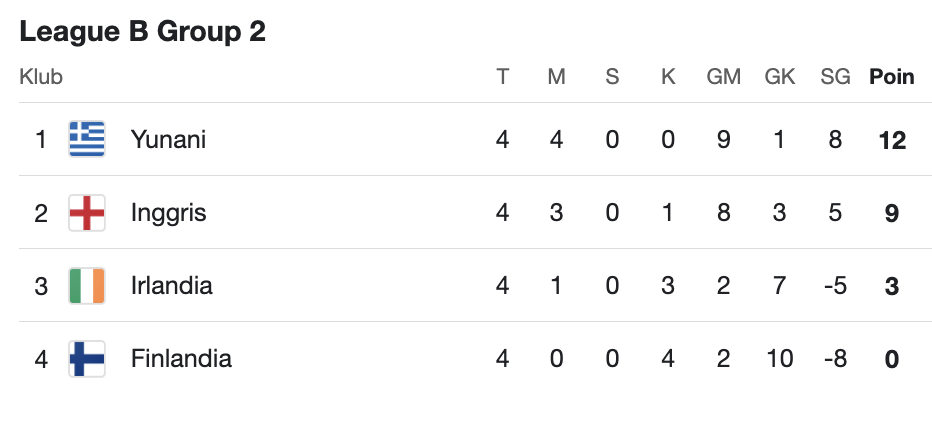The height and width of the screenshot is (436, 932).
Task: Click Irlandia's -5 goal difference value
Action: tap(835, 286)
